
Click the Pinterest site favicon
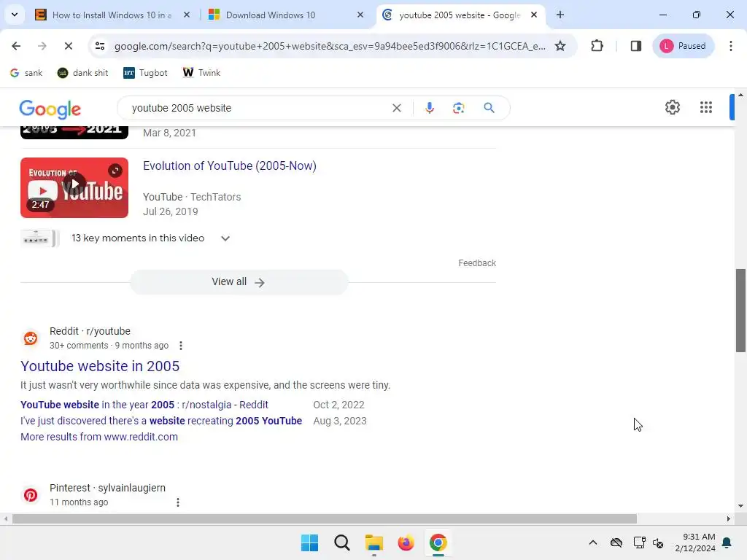click(31, 495)
